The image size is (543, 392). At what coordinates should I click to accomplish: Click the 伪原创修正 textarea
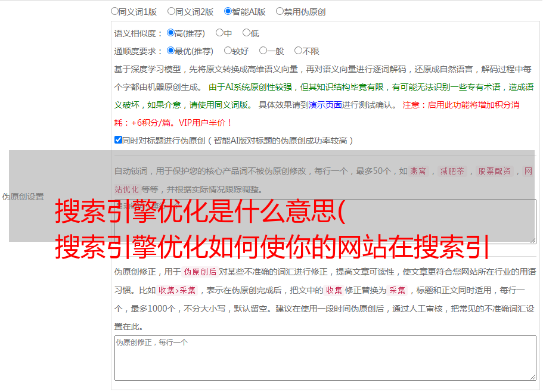point(325,358)
